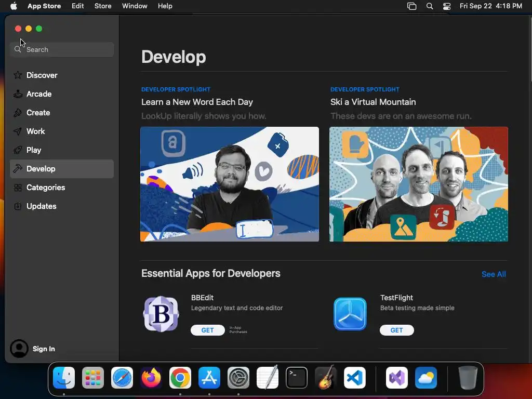The width and height of the screenshot is (532, 399).
Task: Open Spotlight search in the menu bar
Action: pos(430,6)
